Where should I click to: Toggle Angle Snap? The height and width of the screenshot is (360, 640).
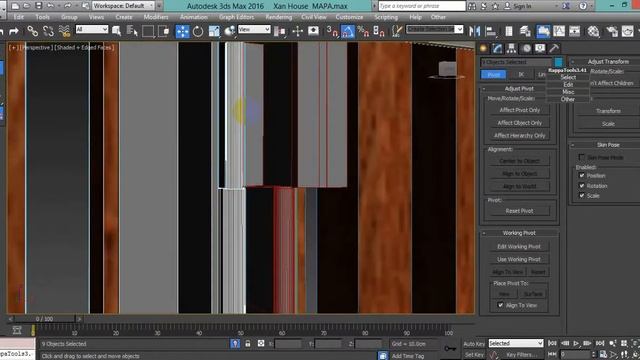point(347,31)
